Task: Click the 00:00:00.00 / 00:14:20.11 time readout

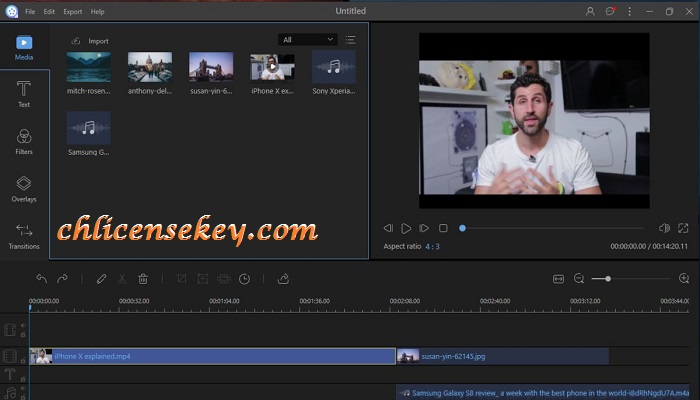Action: 649,246
